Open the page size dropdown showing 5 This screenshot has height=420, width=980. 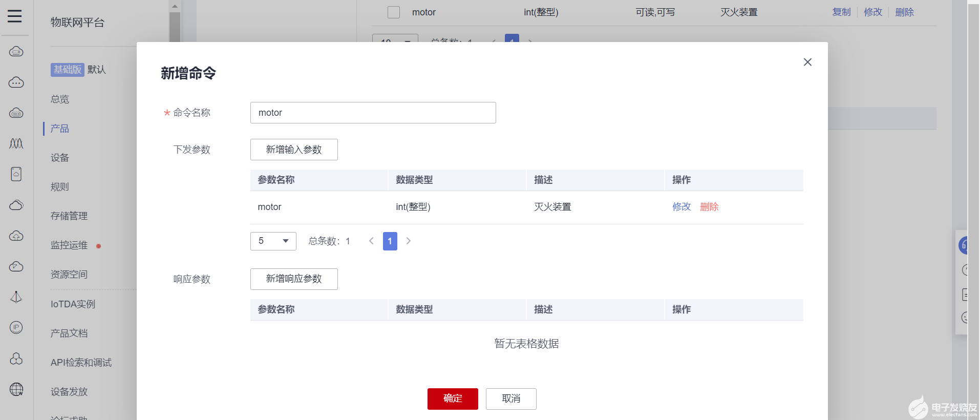point(273,241)
